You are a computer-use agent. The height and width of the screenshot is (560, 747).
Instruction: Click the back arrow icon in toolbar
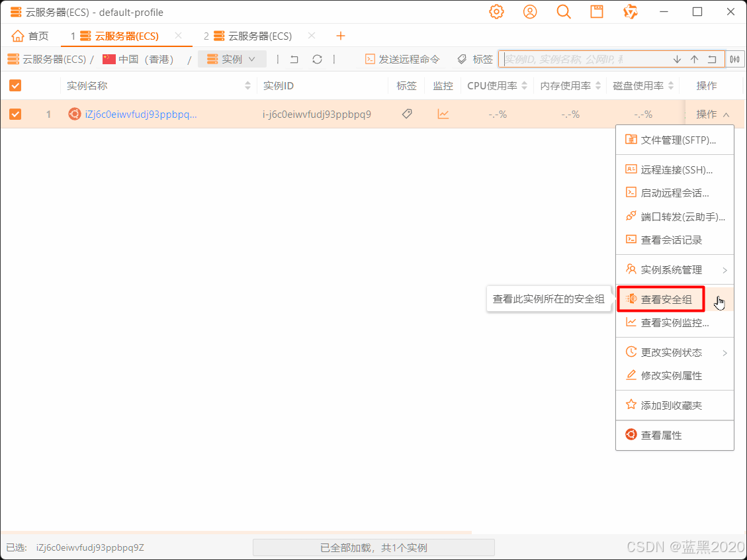pos(294,59)
